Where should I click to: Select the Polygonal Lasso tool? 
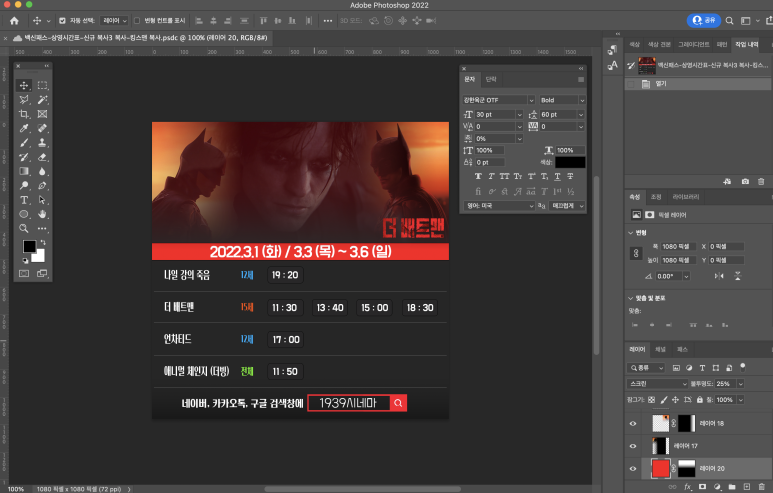24,100
